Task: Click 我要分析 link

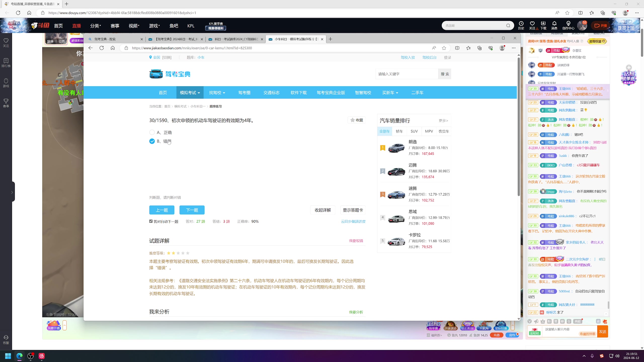Action: 356,312
